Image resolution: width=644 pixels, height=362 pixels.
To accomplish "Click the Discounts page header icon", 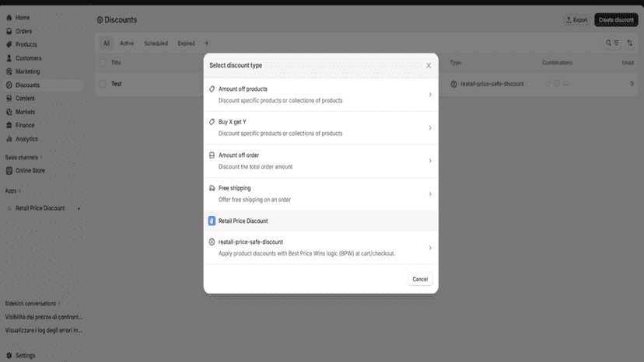I will [100, 19].
